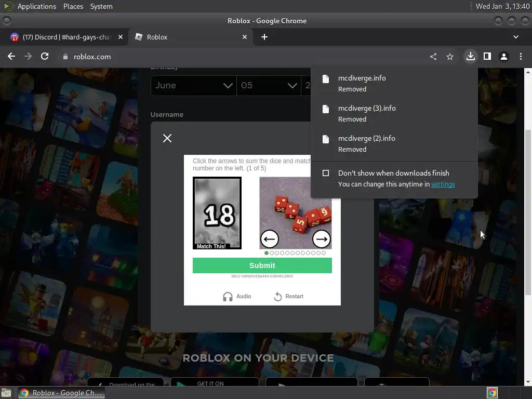Select Roblox Chrome taskbar entry
Screen dimensions: 532x399
click(x=61, y=393)
